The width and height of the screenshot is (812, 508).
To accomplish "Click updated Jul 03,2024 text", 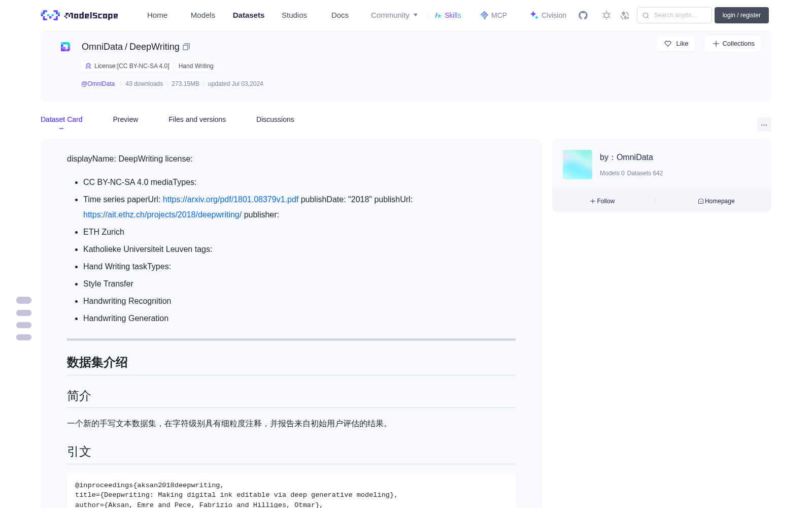I will point(235,84).
